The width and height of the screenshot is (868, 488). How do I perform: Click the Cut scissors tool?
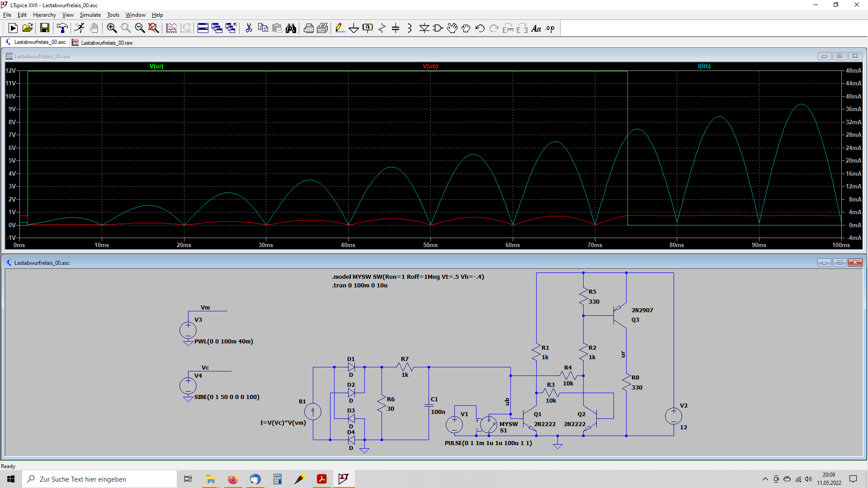click(249, 28)
